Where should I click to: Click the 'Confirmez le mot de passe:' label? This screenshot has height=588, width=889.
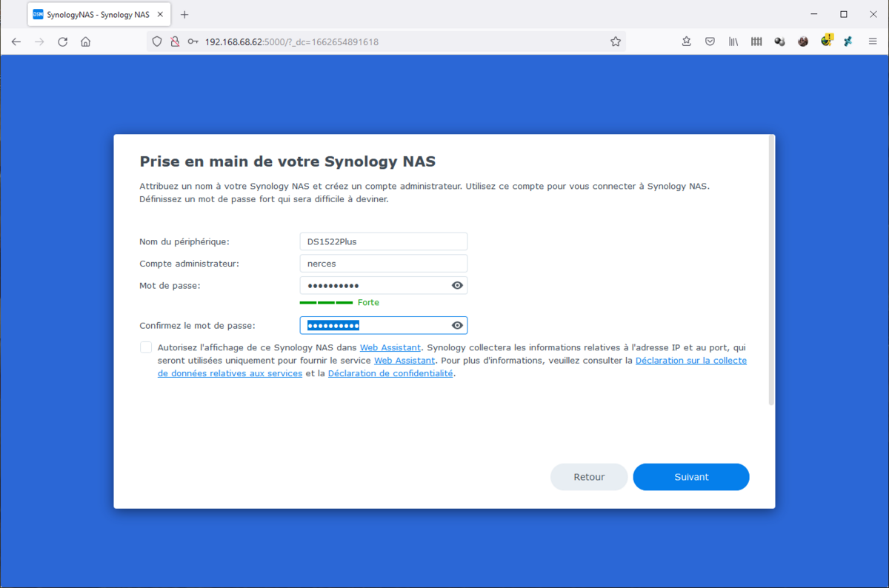[x=197, y=326]
